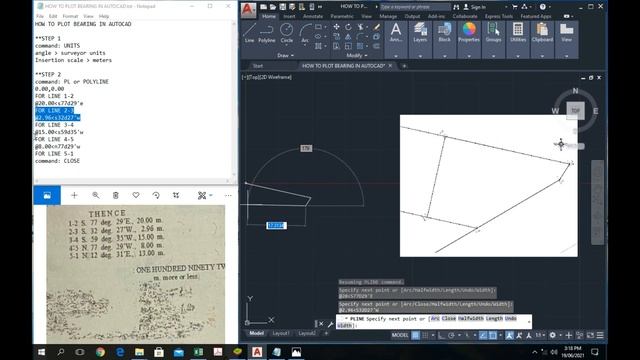Toggle ortho mode in status bar
The width and height of the screenshot is (640, 360).
pyautogui.click(x=441, y=335)
